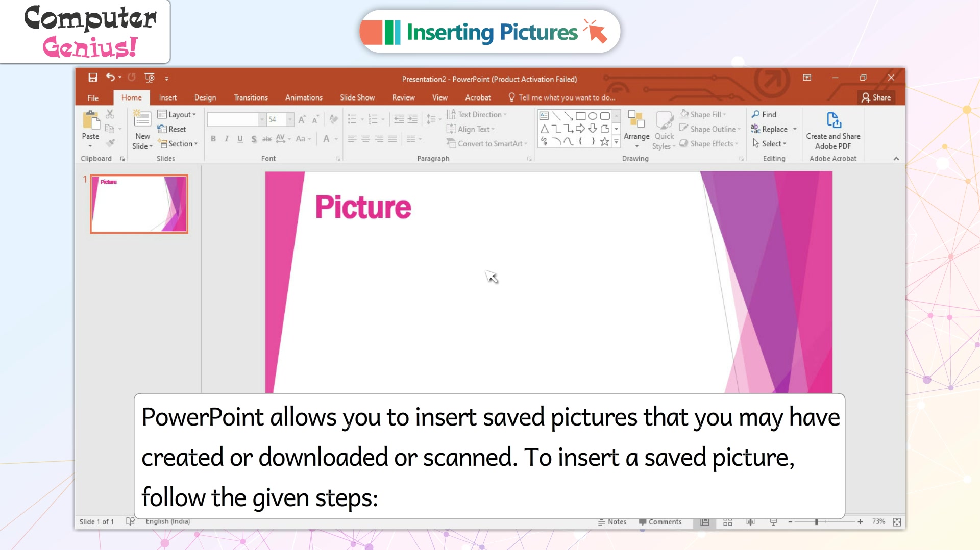This screenshot has height=550, width=980.
Task: Switch to Reading View icon
Action: pyautogui.click(x=751, y=522)
